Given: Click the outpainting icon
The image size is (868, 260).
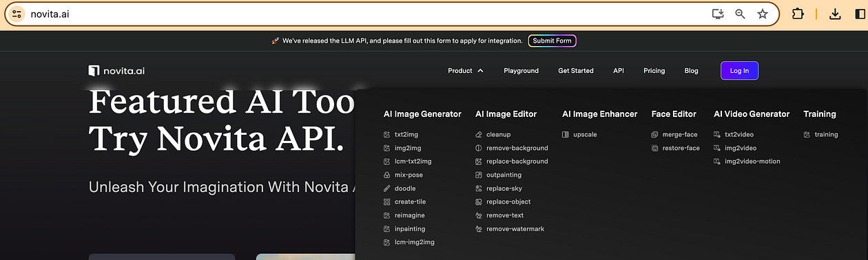Looking at the screenshot, I should (479, 175).
